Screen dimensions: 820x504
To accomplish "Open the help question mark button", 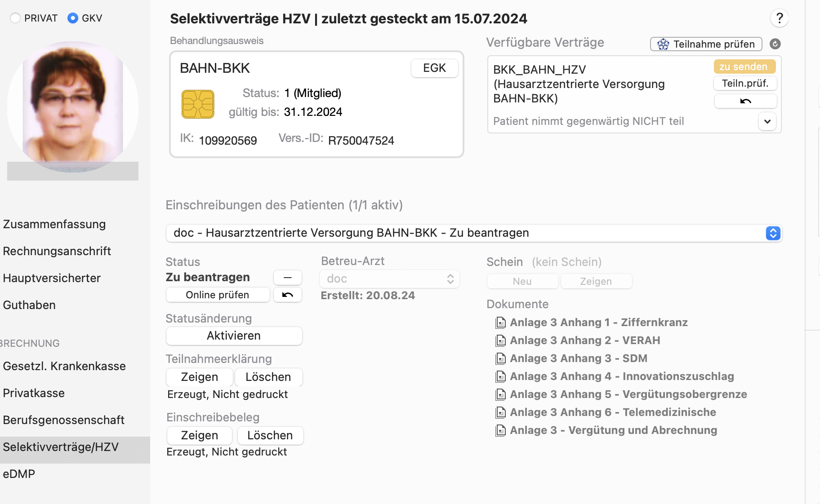I will tap(780, 18).
